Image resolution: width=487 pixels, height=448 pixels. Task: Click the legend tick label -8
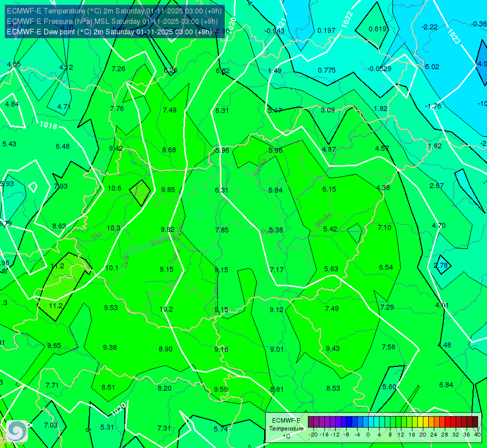tap(346, 435)
